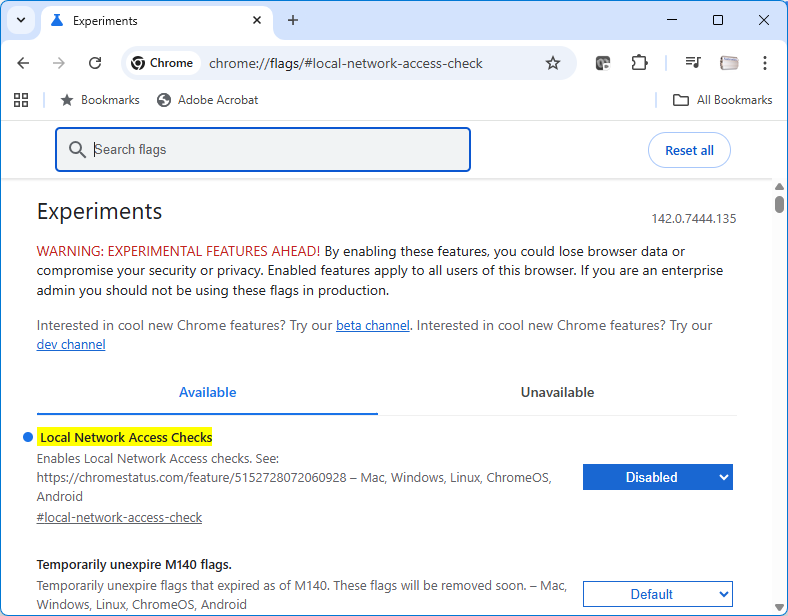This screenshot has width=788, height=616.
Task: Reload the chrome flags page
Action: [x=95, y=63]
